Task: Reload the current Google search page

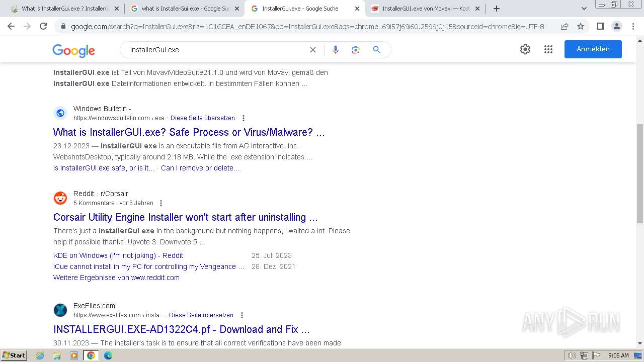Action: [x=43, y=26]
